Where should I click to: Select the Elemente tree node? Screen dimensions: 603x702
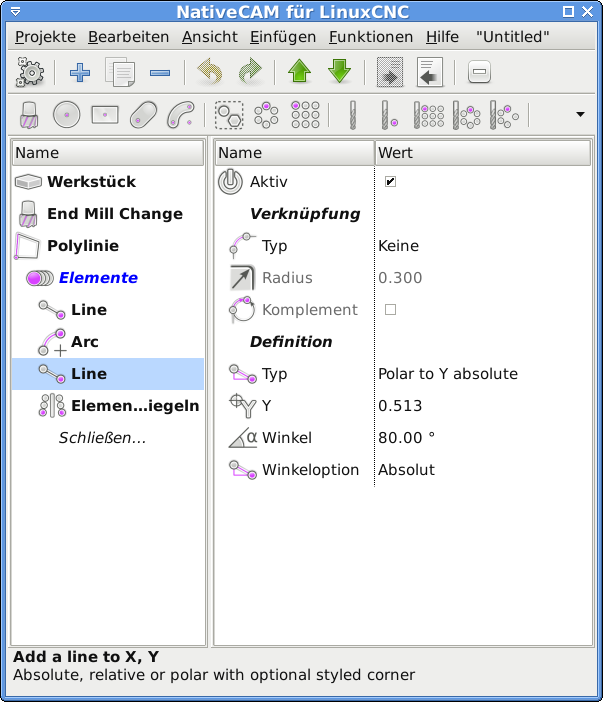click(x=107, y=278)
